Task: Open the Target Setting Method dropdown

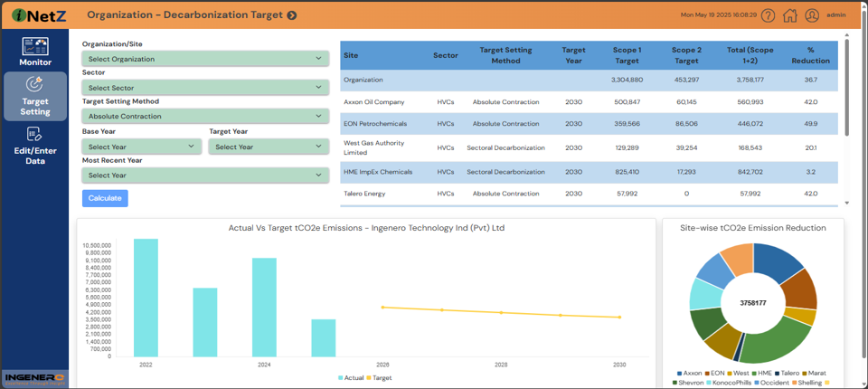Action: pyautogui.click(x=204, y=116)
